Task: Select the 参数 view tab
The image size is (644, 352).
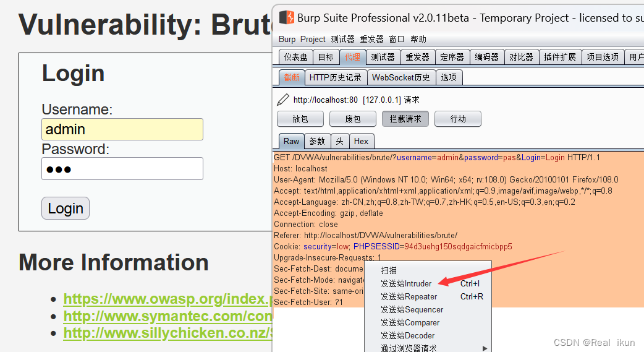Action: (317, 141)
